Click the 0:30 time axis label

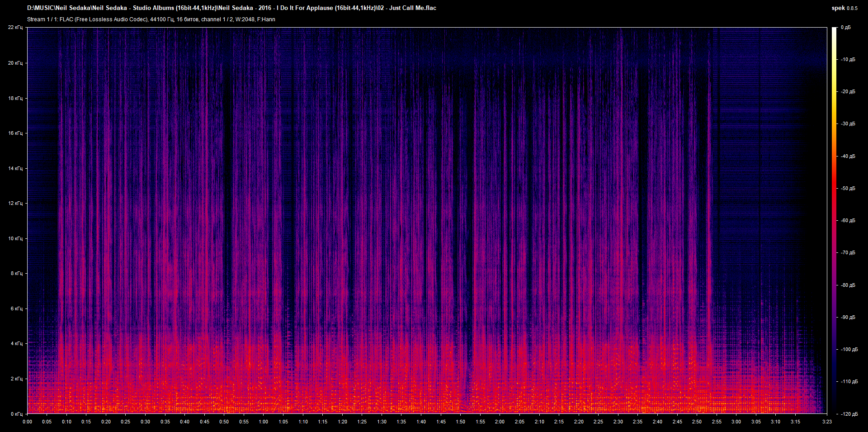coord(145,422)
